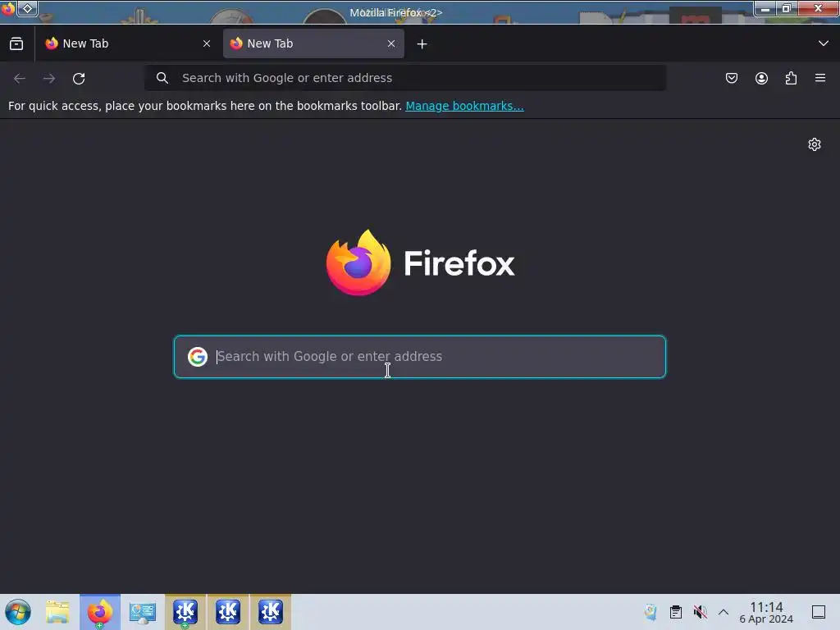Click the notes tray icon beside clipboard

[x=651, y=612]
